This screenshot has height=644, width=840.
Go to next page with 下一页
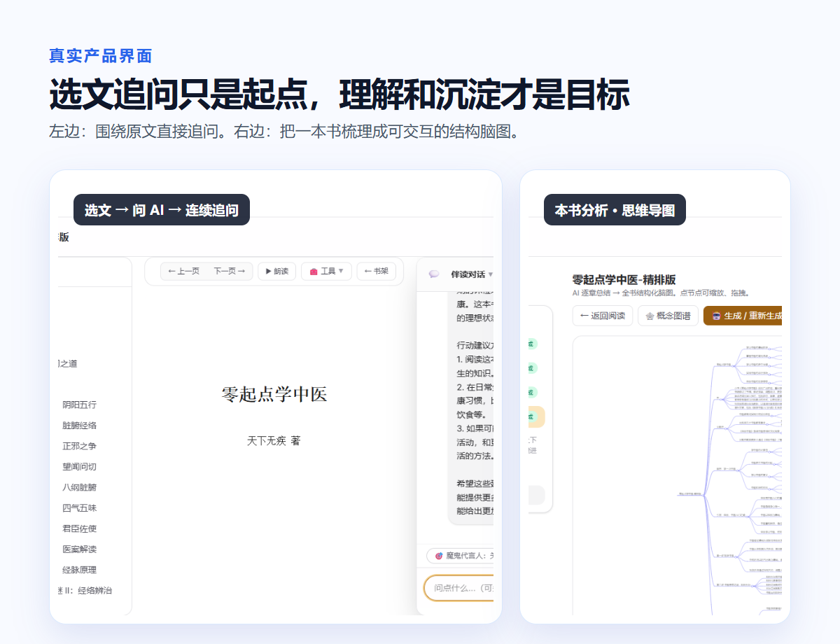[230, 272]
